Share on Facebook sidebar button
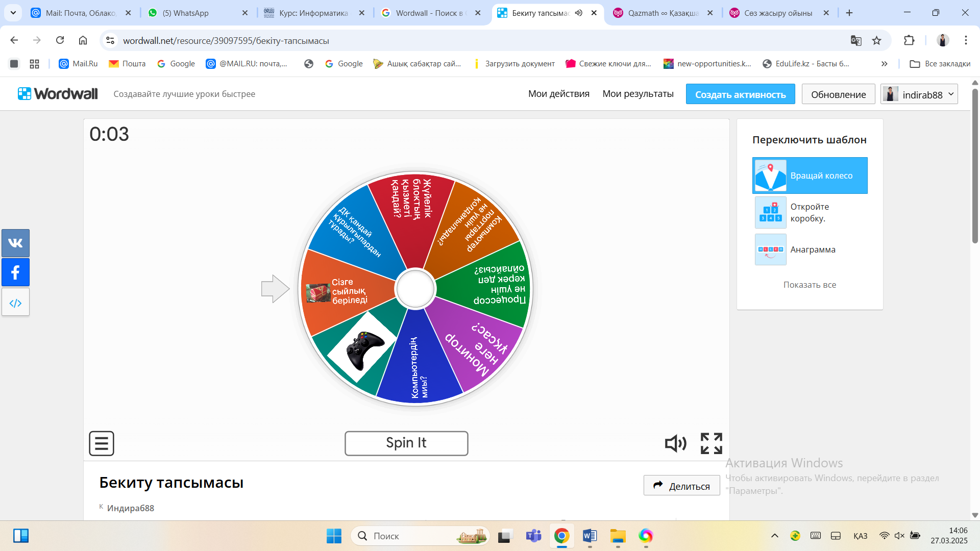 click(x=15, y=272)
